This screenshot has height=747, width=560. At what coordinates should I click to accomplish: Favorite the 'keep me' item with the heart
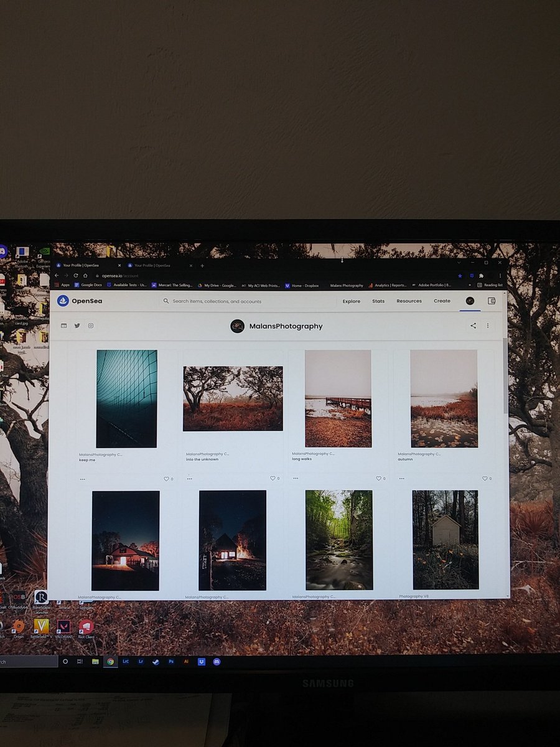[166, 479]
